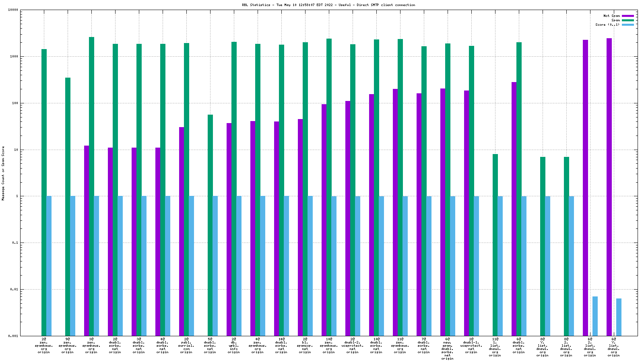
Task: Click the "Message Count or Spam Score" y-axis label
Action: 3,173
